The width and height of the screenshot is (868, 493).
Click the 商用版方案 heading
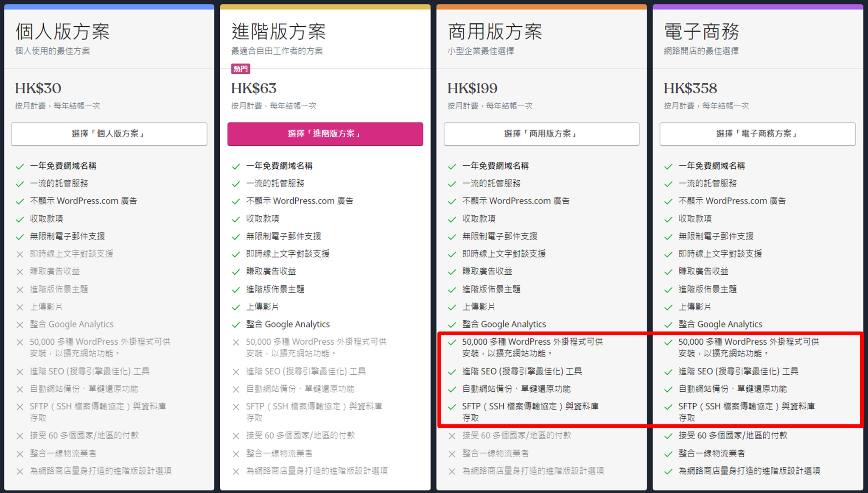495,31
